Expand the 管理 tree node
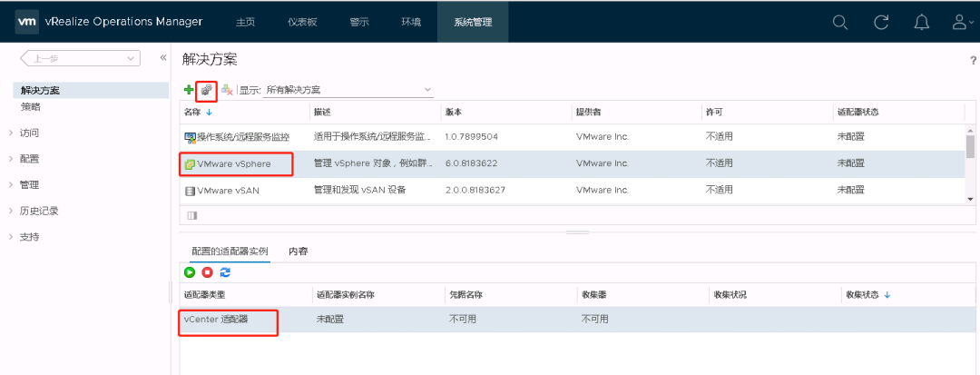Viewport: 980px width, 375px height. (11, 185)
